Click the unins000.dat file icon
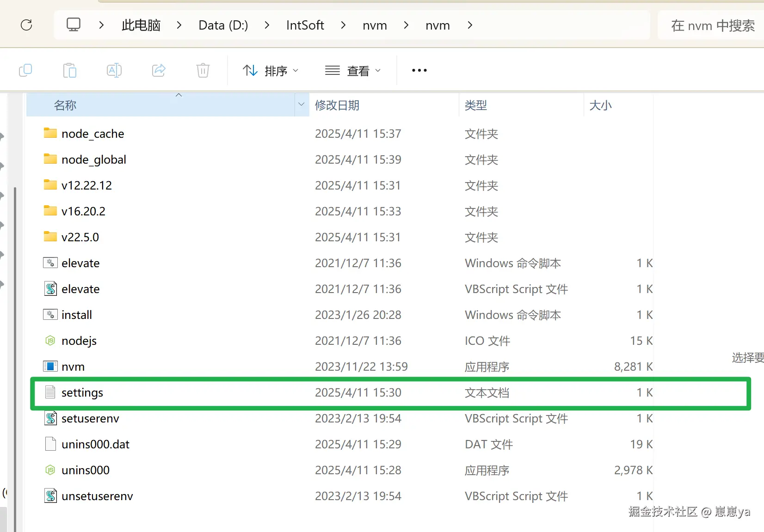 [x=50, y=444]
